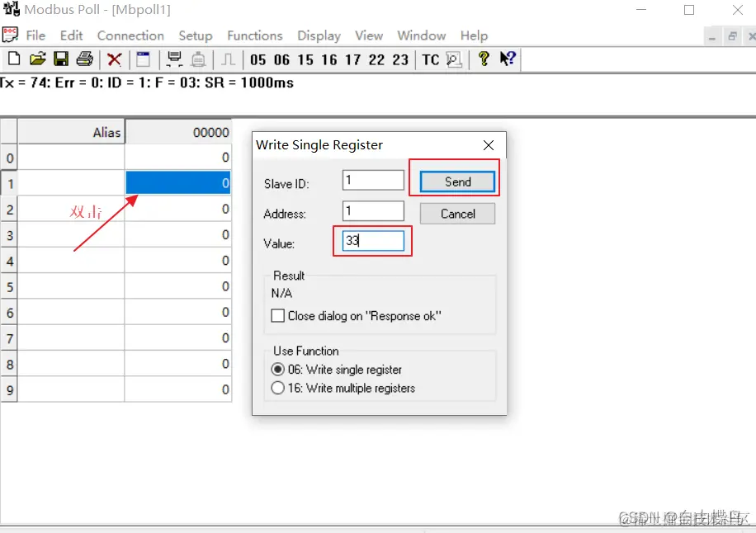756x533 pixels.
Task: Minimize the Mbpoll1 child window
Action: (712, 36)
